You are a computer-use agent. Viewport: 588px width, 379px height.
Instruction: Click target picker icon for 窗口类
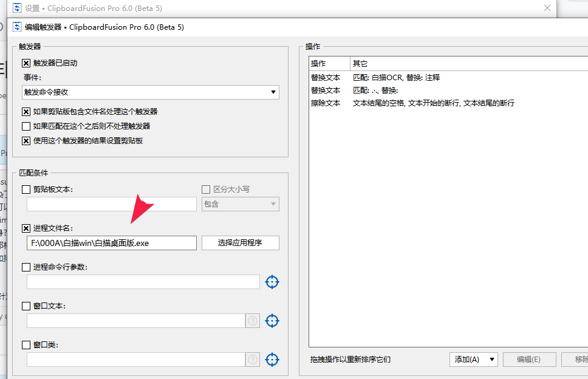(272, 360)
